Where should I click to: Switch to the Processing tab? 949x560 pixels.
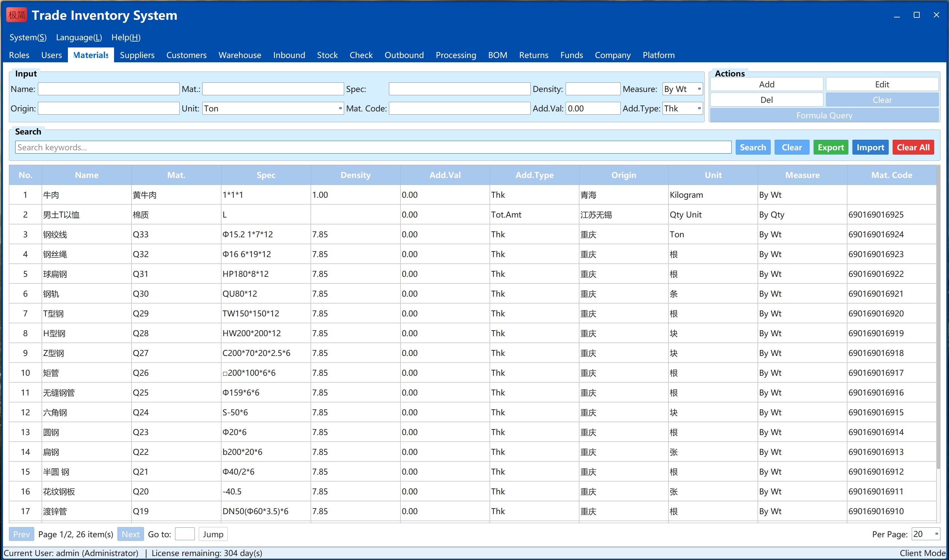456,55
